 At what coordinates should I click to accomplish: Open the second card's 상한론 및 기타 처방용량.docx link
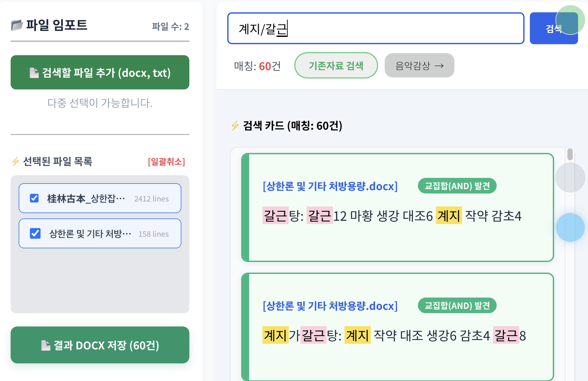[x=330, y=306]
